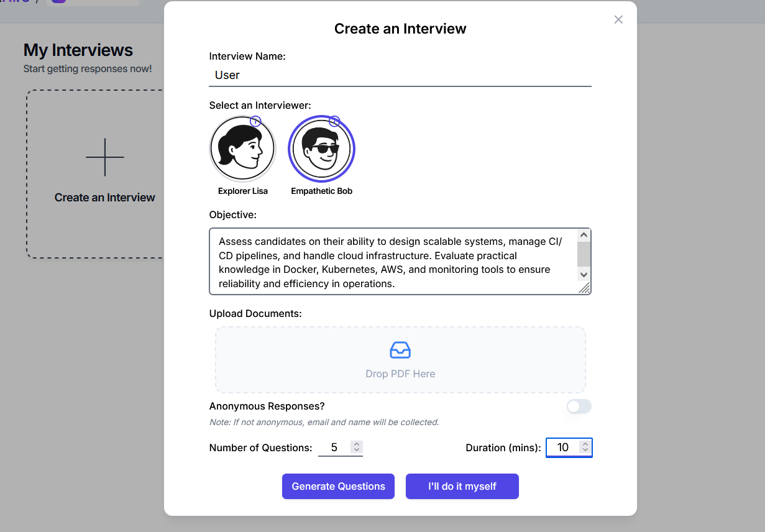Click the Drop PDF Here text
Image resolution: width=765 pixels, height=532 pixels.
click(400, 374)
